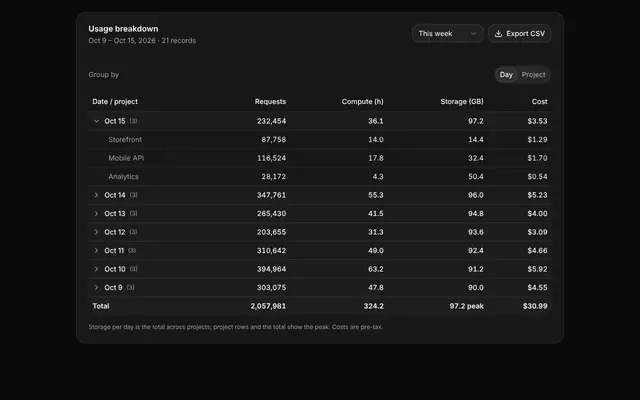This screenshot has height=400, width=640.
Task: Click the Cost column header
Action: pyautogui.click(x=539, y=102)
